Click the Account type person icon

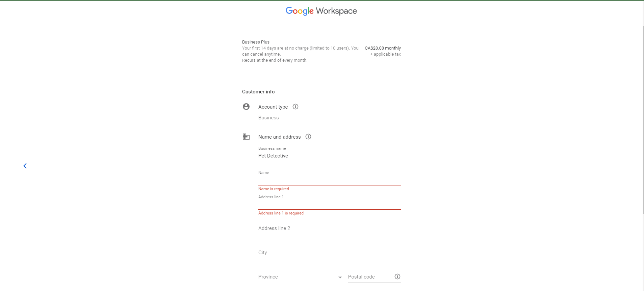coord(246,107)
